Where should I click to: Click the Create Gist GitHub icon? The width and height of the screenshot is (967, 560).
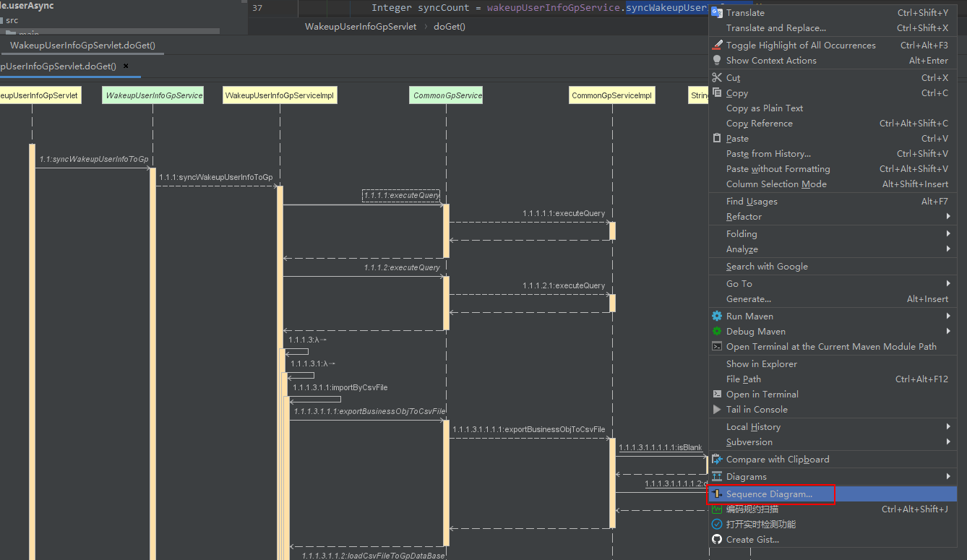click(716, 539)
